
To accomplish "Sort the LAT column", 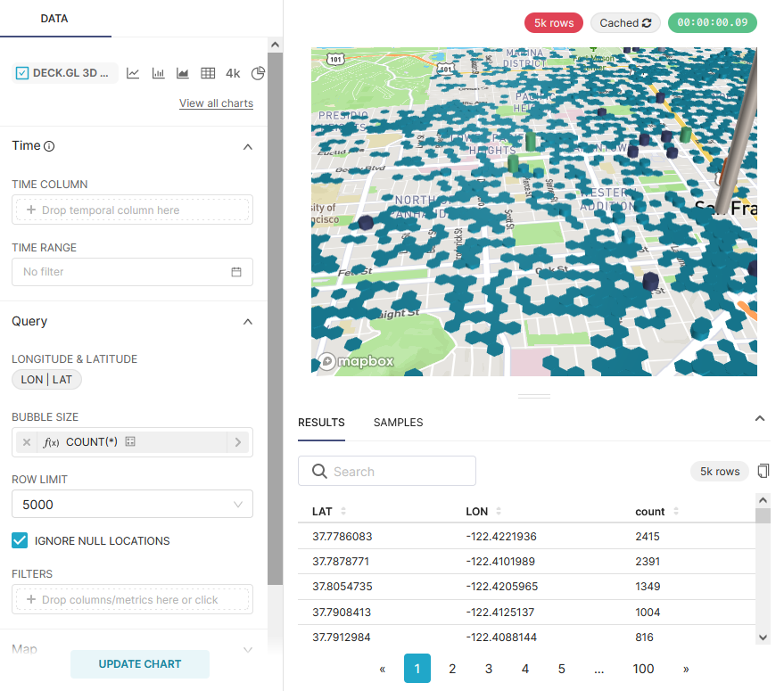I will click(343, 512).
